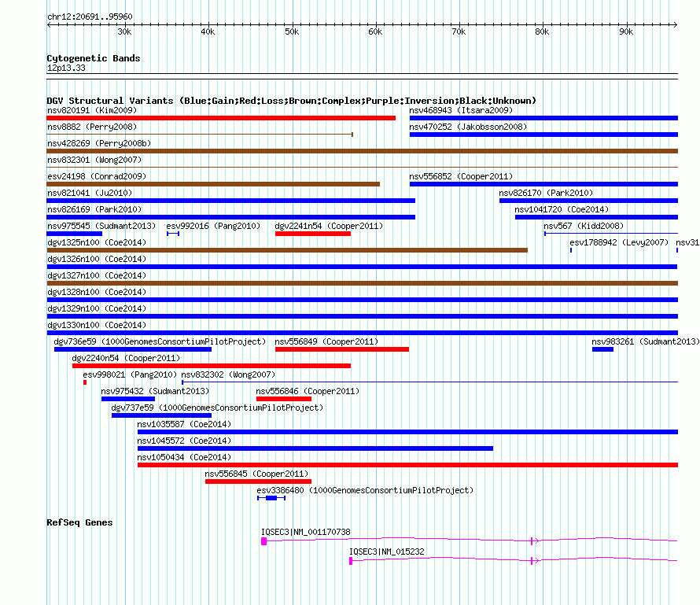Select the dgv2241n54 (Cooper2011) red bar
This screenshot has width=700, height=605.
coord(313,234)
